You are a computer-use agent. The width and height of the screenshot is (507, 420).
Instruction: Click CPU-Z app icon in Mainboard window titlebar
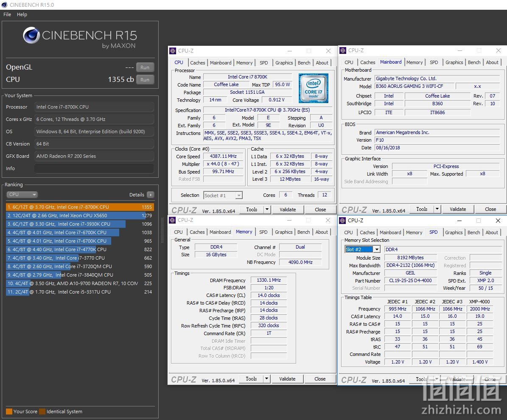pos(343,50)
